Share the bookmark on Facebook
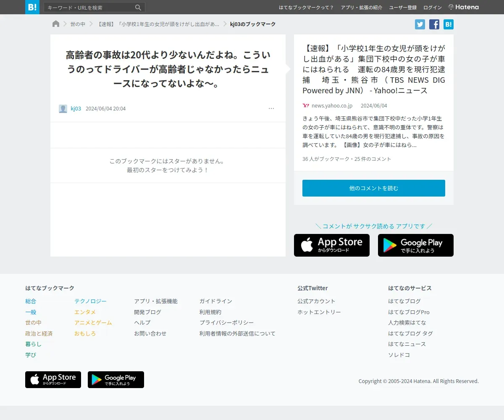 (x=434, y=24)
